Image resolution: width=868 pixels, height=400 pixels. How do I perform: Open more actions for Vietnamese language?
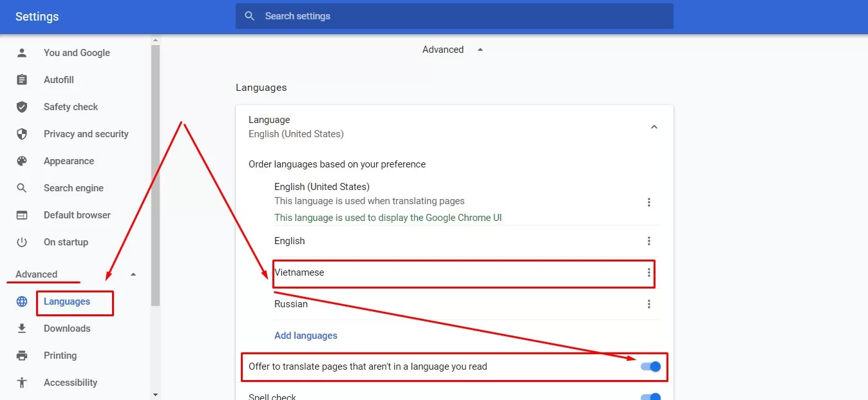(648, 273)
